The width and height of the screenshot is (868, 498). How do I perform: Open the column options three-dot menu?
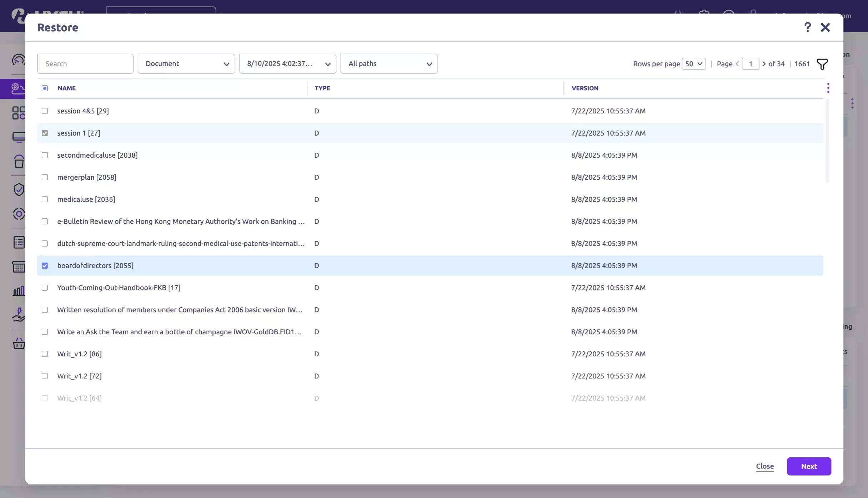[x=828, y=88]
